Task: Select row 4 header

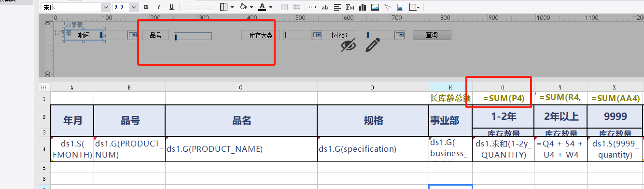Action: tap(44, 149)
